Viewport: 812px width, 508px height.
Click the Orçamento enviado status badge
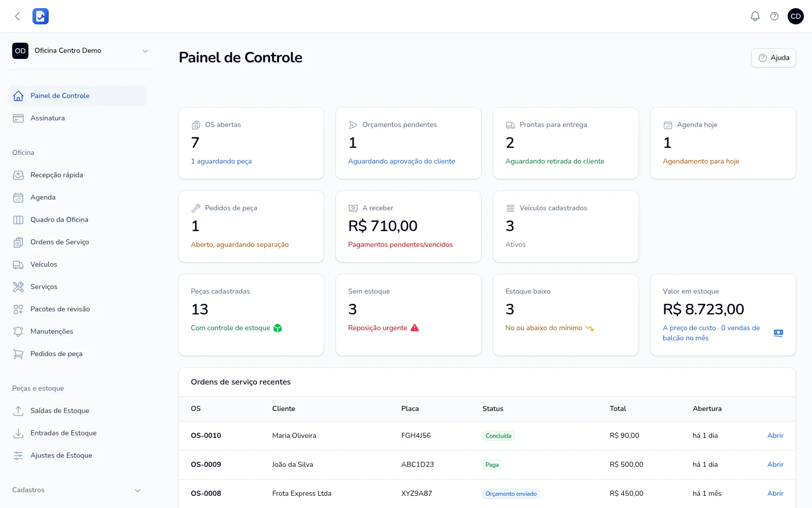pyautogui.click(x=511, y=494)
